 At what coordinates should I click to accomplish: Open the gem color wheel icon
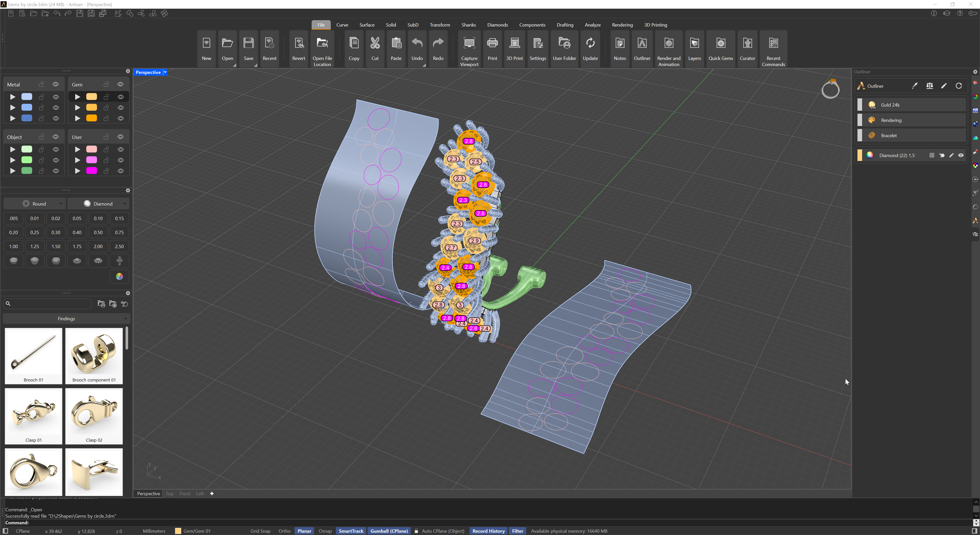119,276
